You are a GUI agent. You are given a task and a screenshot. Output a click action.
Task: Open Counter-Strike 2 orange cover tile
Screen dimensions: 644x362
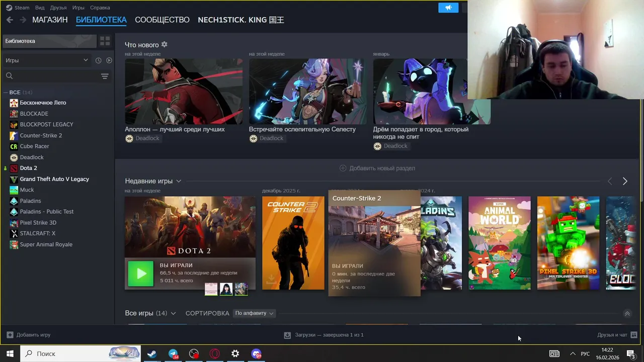click(x=293, y=243)
